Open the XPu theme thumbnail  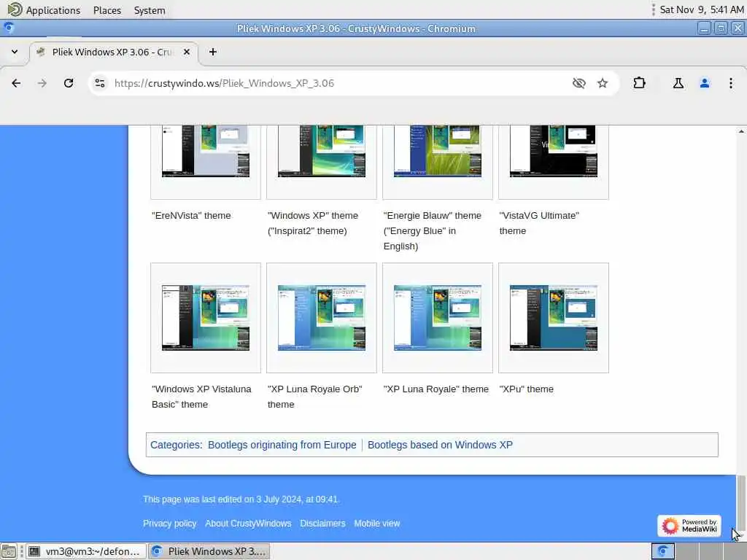point(554,318)
